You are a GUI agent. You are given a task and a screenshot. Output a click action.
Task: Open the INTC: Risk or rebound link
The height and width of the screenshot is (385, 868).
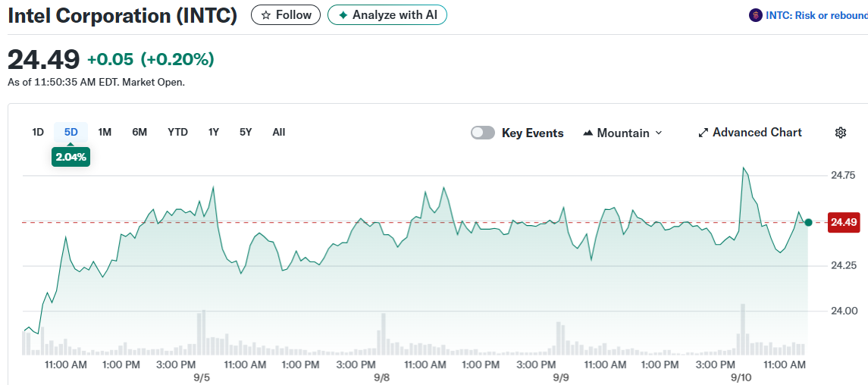click(x=808, y=15)
